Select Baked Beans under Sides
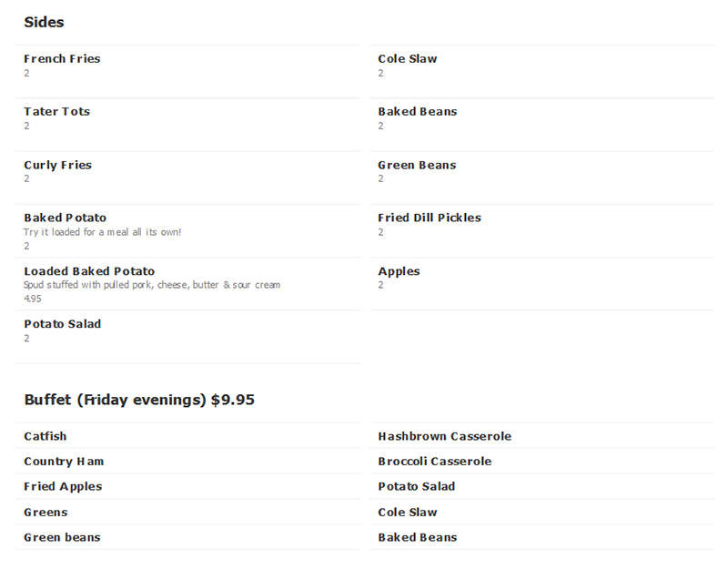 (x=418, y=111)
